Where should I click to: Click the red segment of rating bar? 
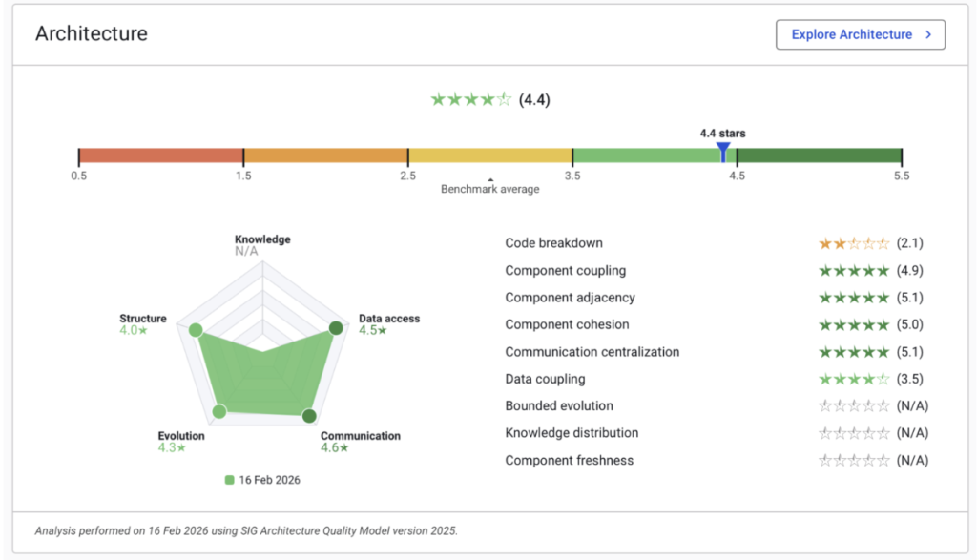point(160,156)
